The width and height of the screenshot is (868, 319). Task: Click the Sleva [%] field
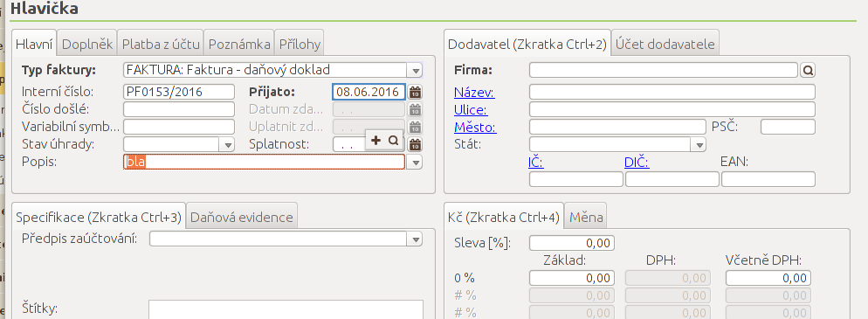(572, 243)
